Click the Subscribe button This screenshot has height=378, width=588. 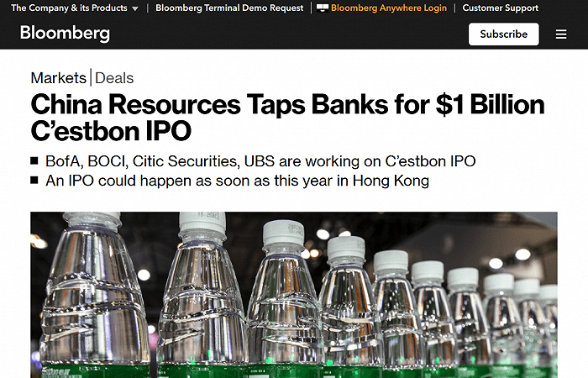pos(504,34)
